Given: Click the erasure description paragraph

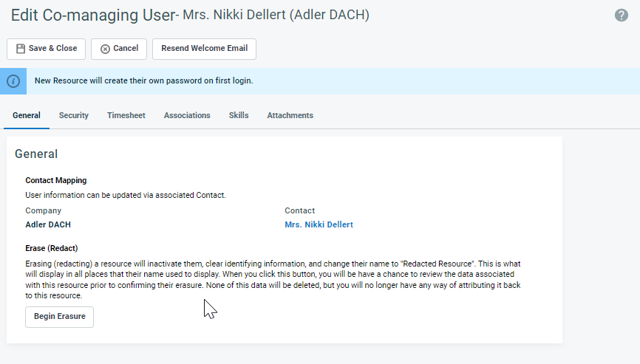Looking at the screenshot, I should pos(273,279).
